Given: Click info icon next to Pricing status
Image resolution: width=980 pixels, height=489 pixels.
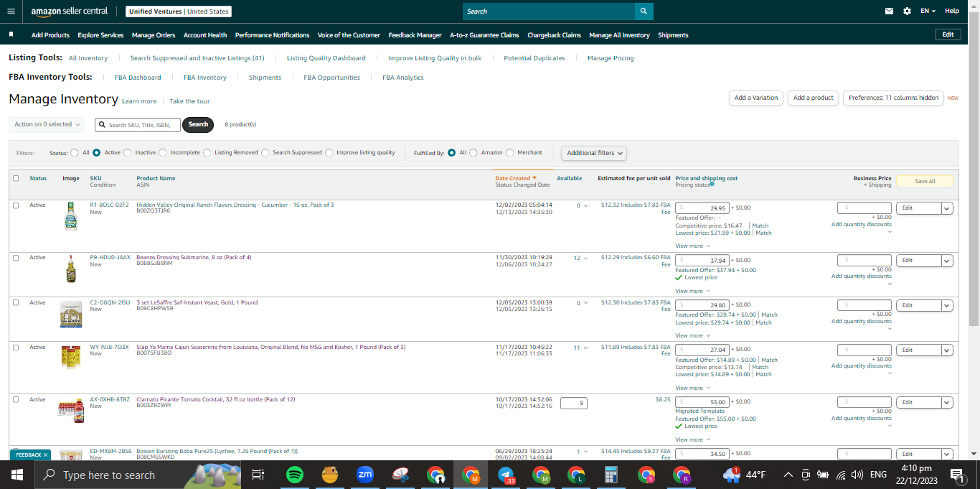Looking at the screenshot, I should 712,184.
